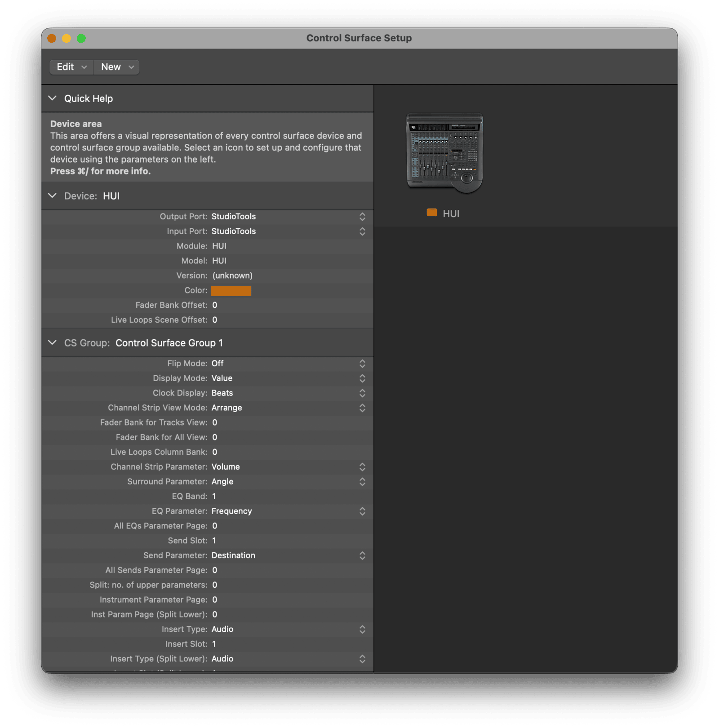Click Fader Bank for All View value
This screenshot has height=728, width=719.
point(215,437)
